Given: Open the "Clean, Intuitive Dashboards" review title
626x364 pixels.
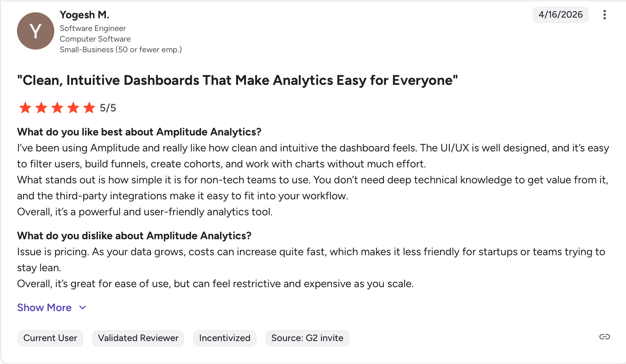Looking at the screenshot, I should point(237,81).
